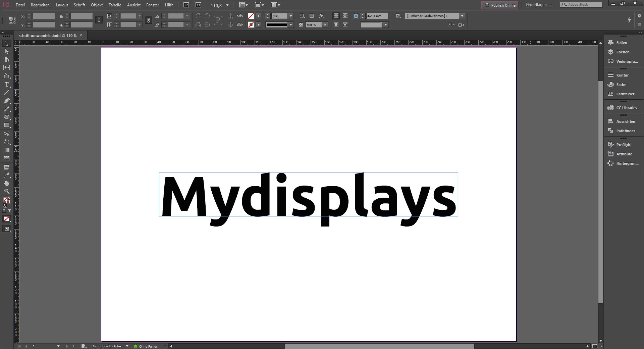Select the Zoom magnifier tool

pos(6,191)
